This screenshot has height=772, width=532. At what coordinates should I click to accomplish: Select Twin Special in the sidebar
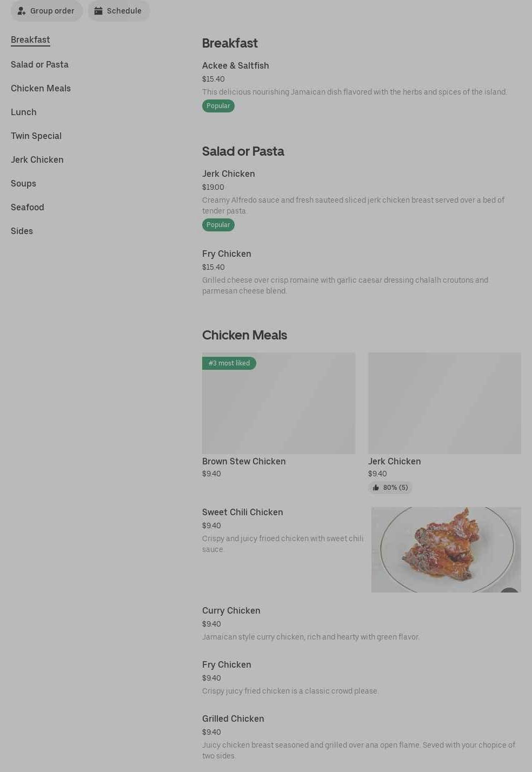point(36,136)
